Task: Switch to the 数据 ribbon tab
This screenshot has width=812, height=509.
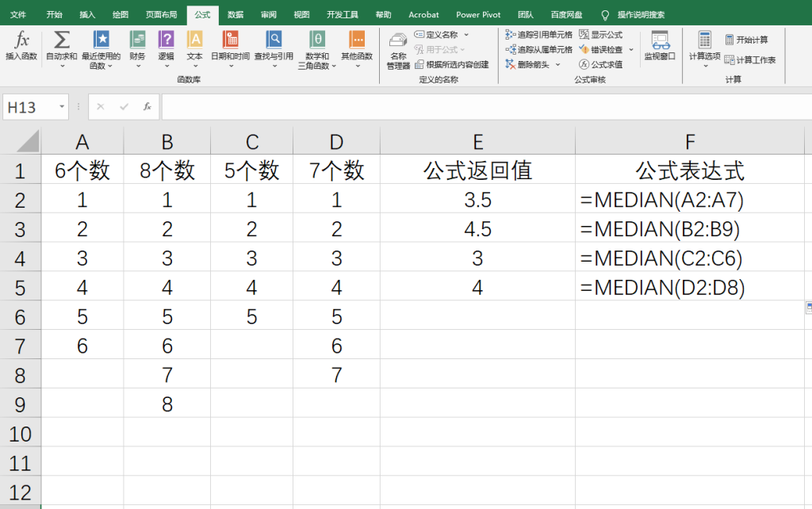Action: (x=236, y=14)
